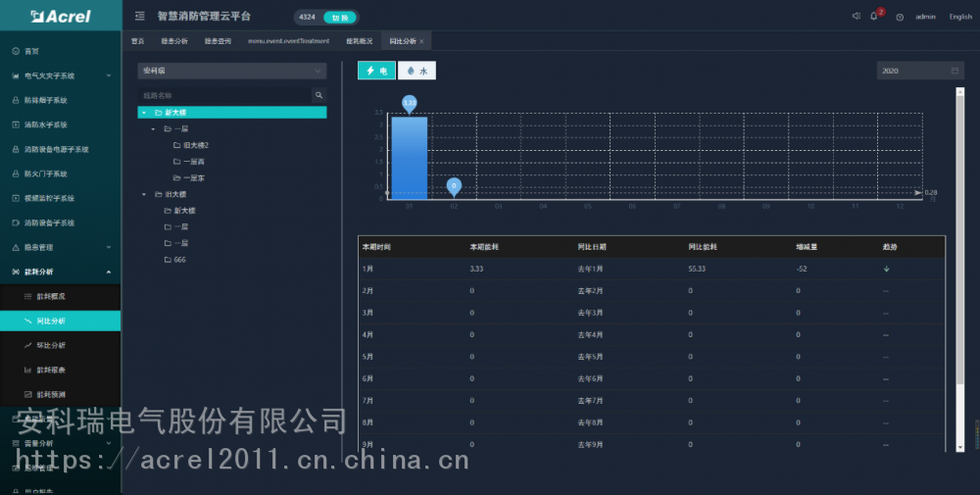This screenshot has height=495, width=980.
Task: Open the 安科瑞 project dropdown
Action: tap(232, 71)
